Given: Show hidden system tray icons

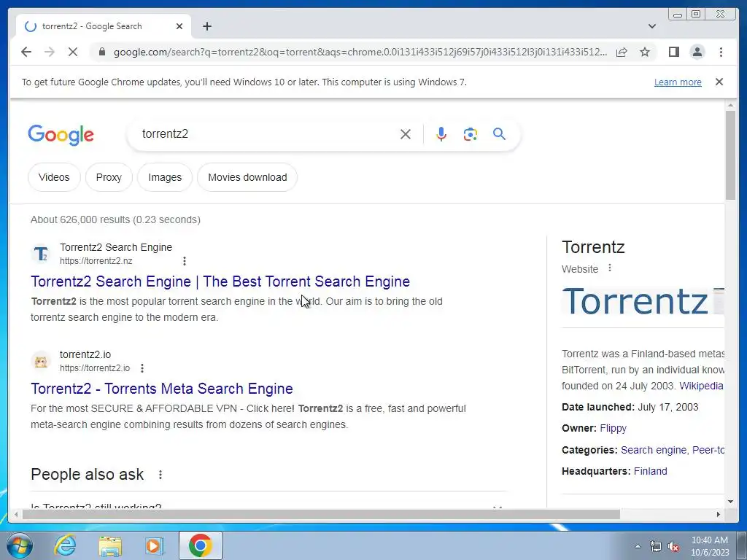Looking at the screenshot, I should coord(638,546).
